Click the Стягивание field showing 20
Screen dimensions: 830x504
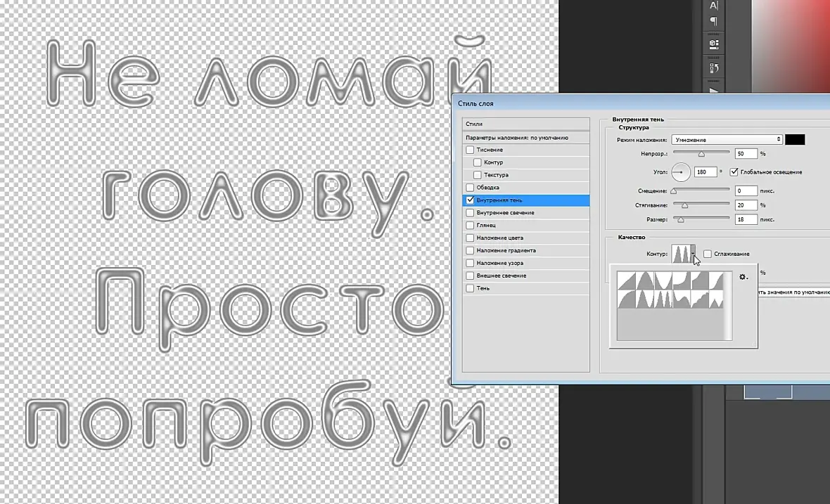(746, 205)
